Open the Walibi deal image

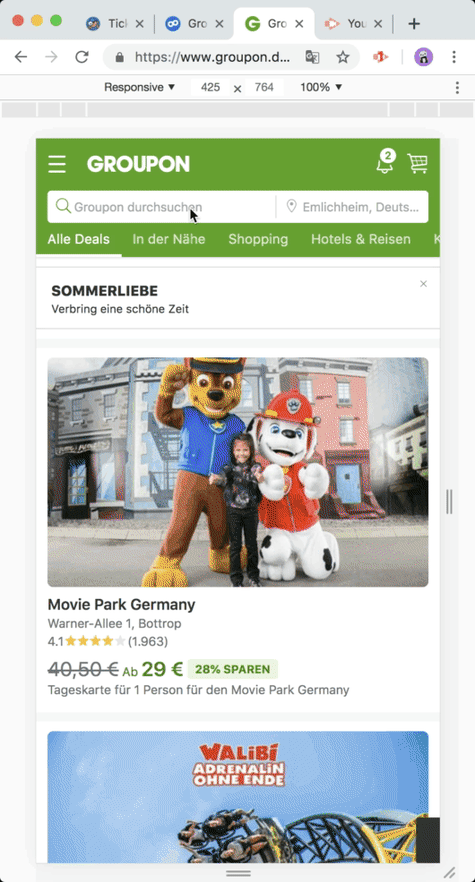point(238,796)
